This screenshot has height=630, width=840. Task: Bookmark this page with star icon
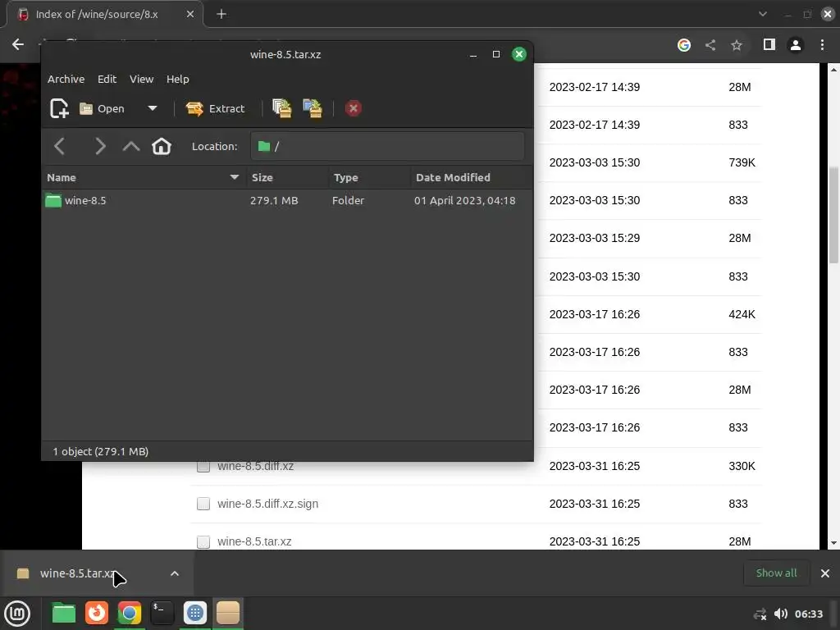click(737, 45)
